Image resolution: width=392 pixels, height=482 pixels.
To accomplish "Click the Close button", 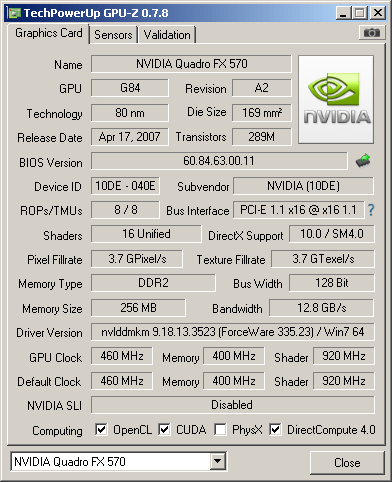I will pyautogui.click(x=347, y=463).
